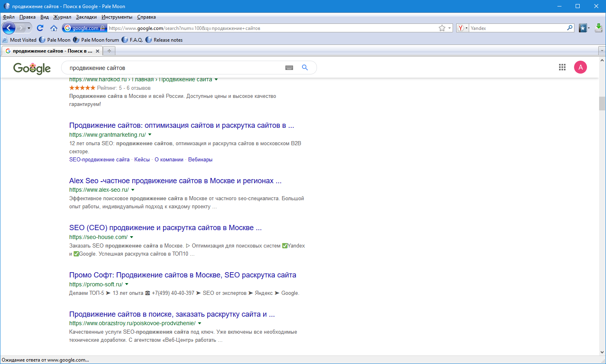
Task: Open a new tab with the plus button
Action: [109, 51]
